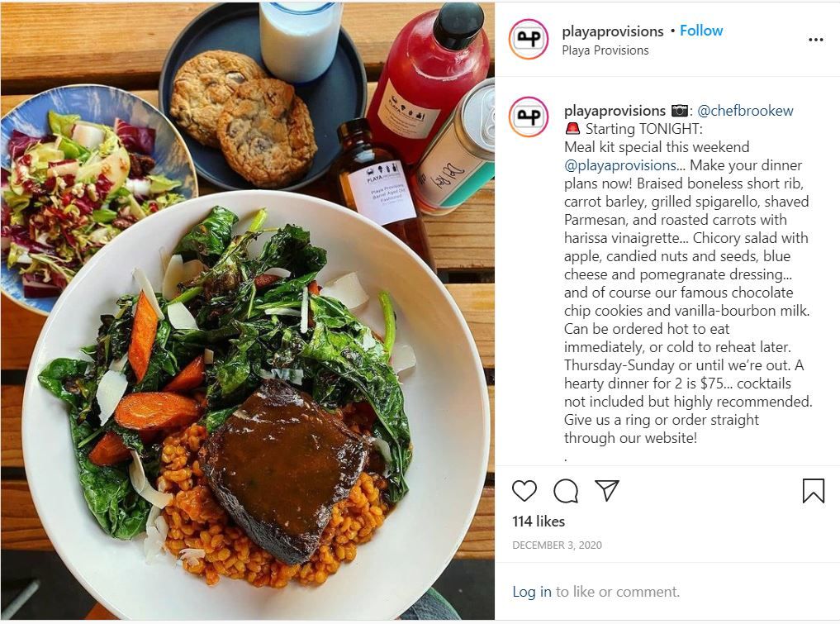Open the @playaprovisions mention in caption
The height and width of the screenshot is (624, 840).
click(619, 165)
